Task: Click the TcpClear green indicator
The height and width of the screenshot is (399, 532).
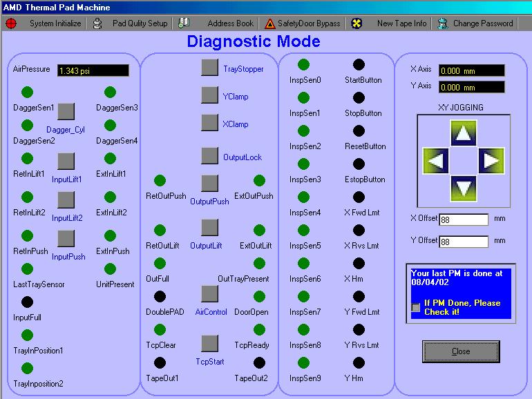Action: click(x=160, y=329)
